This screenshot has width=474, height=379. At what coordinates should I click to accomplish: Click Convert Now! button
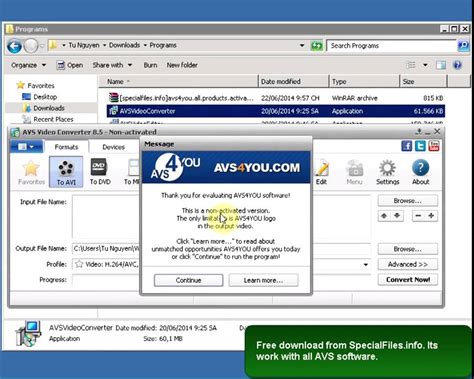(x=408, y=280)
